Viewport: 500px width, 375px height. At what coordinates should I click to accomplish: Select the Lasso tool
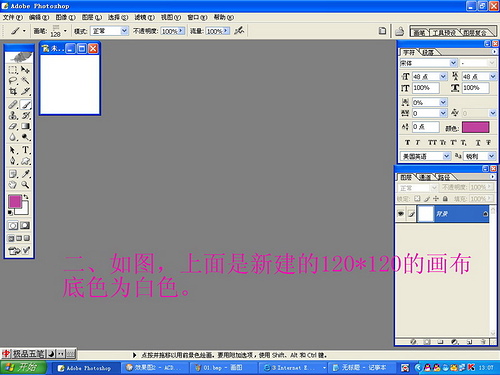tap(13, 80)
